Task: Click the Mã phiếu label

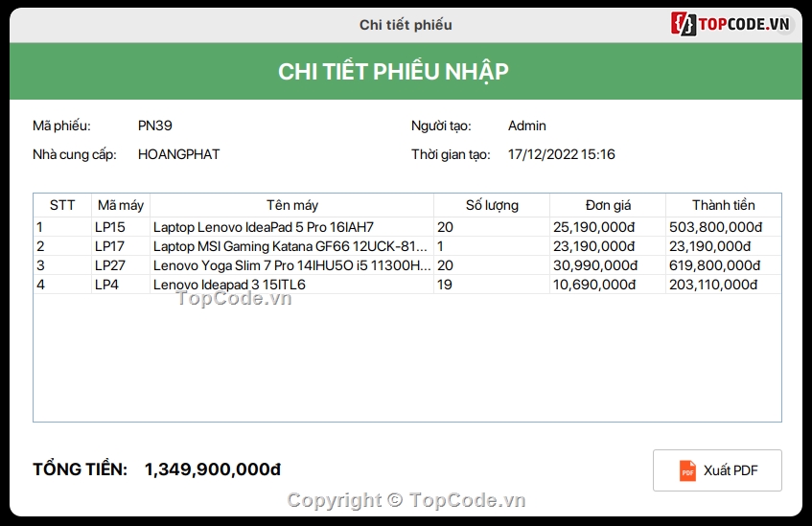Action: (61, 126)
